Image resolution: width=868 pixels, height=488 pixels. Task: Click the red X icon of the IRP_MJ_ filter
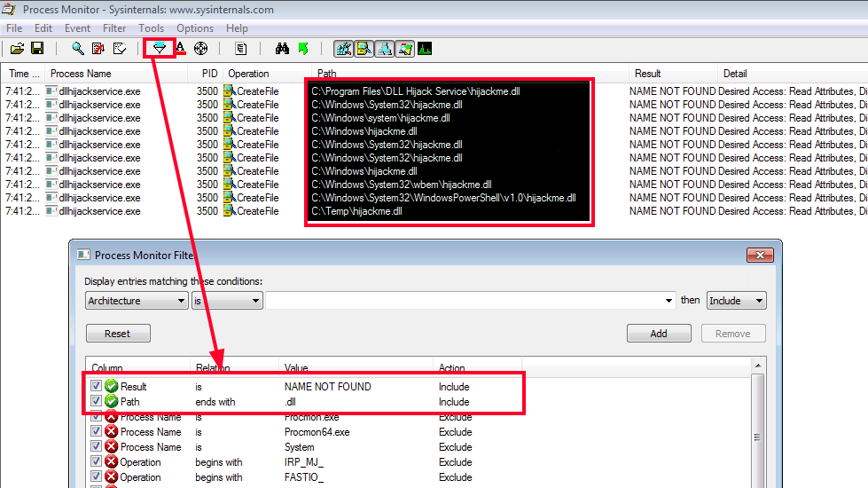[111, 461]
